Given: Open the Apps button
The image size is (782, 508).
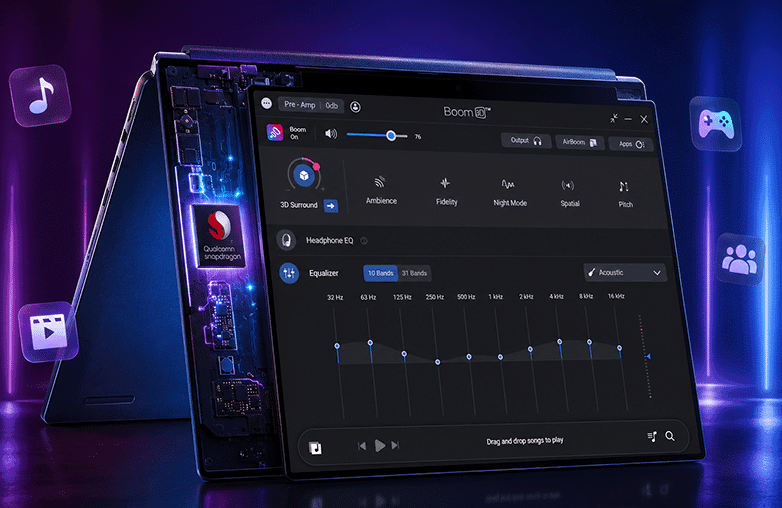Looking at the screenshot, I should point(631,144).
